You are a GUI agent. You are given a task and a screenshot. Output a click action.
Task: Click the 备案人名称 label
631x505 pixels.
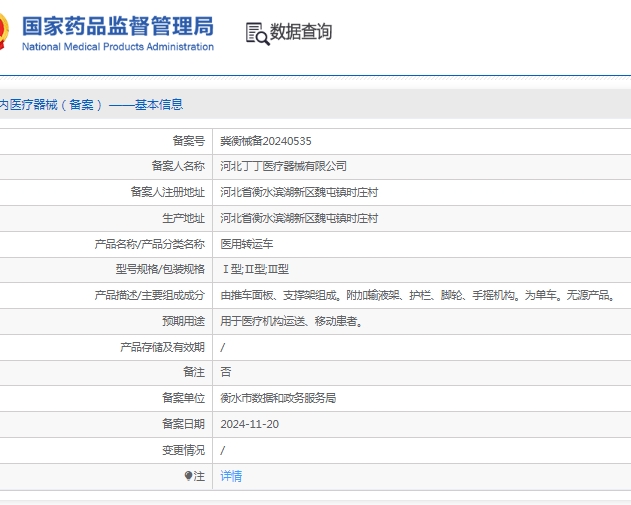(178, 166)
